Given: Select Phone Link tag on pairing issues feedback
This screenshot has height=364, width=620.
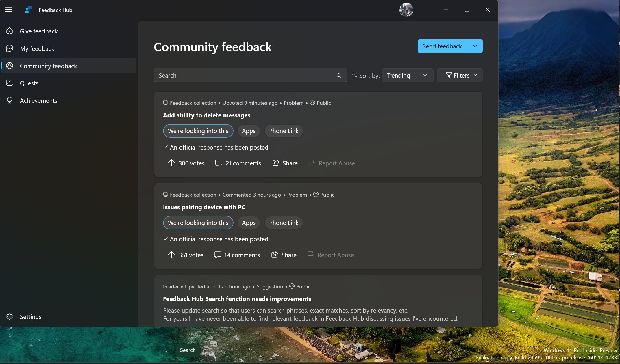Looking at the screenshot, I should pyautogui.click(x=284, y=223).
